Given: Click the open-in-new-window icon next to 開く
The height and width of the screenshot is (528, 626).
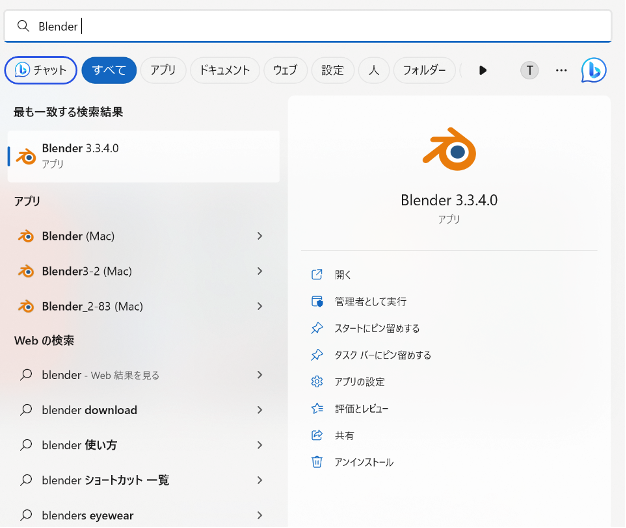Looking at the screenshot, I should point(317,275).
